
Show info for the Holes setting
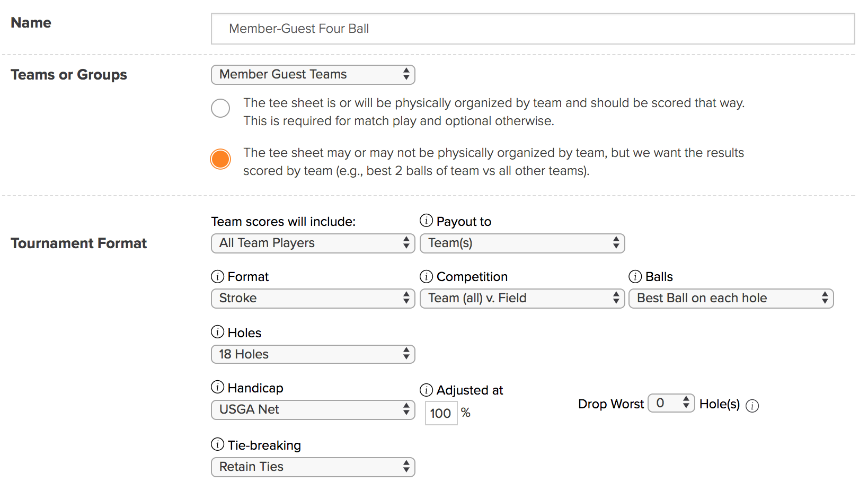coord(217,332)
